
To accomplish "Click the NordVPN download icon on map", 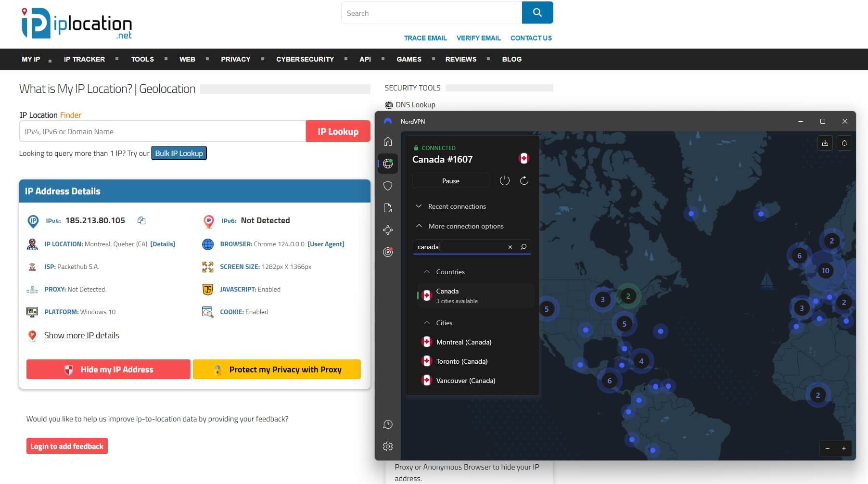I will coord(825,143).
